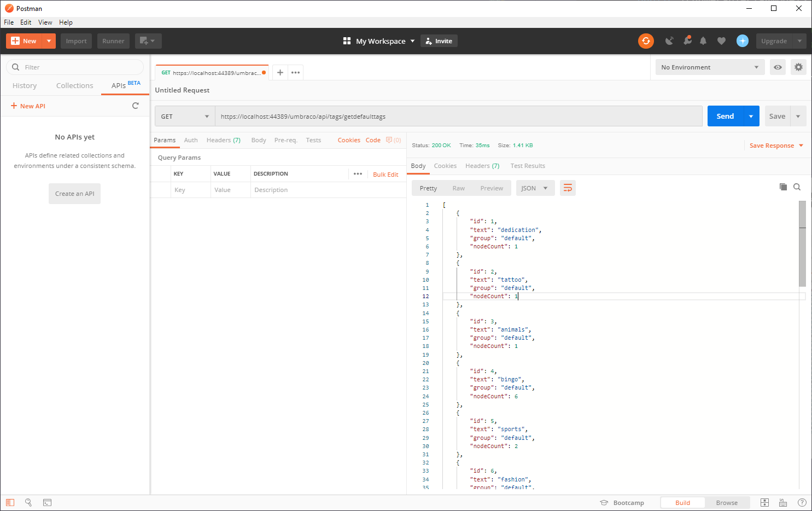Open the Headers (7) request tab
Viewport: 812px width, 511px height.
coord(223,140)
